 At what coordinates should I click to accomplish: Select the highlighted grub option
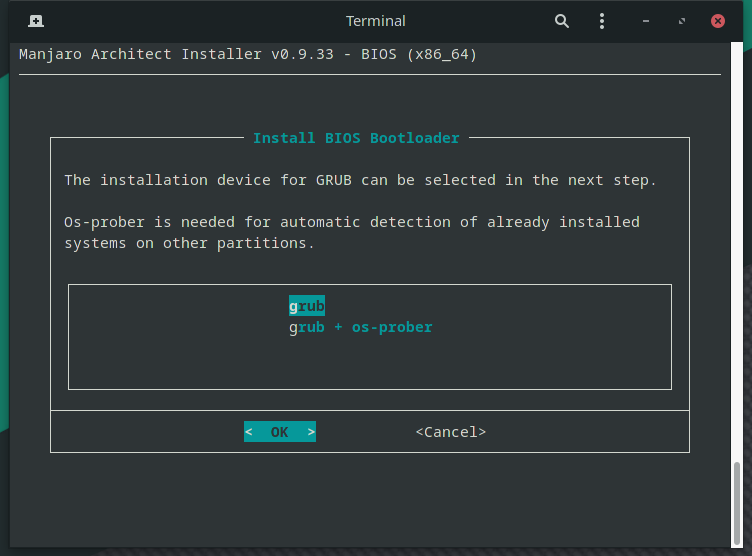[307, 306]
